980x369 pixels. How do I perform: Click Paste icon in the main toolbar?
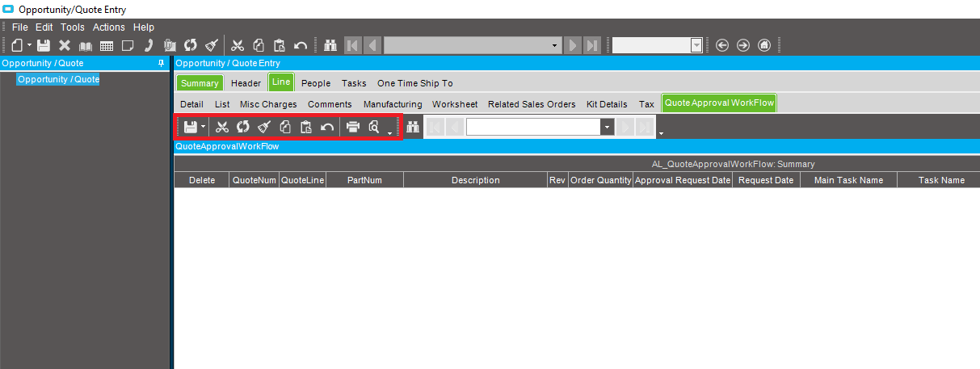[280, 45]
